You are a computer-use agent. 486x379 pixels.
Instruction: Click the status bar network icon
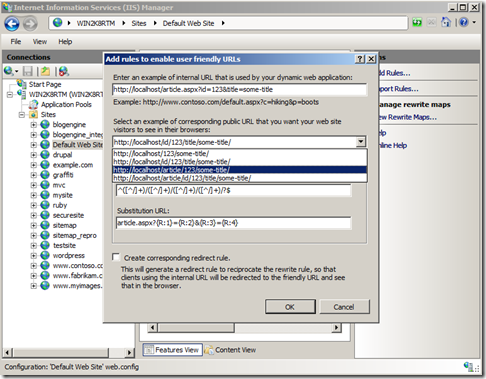point(468,366)
